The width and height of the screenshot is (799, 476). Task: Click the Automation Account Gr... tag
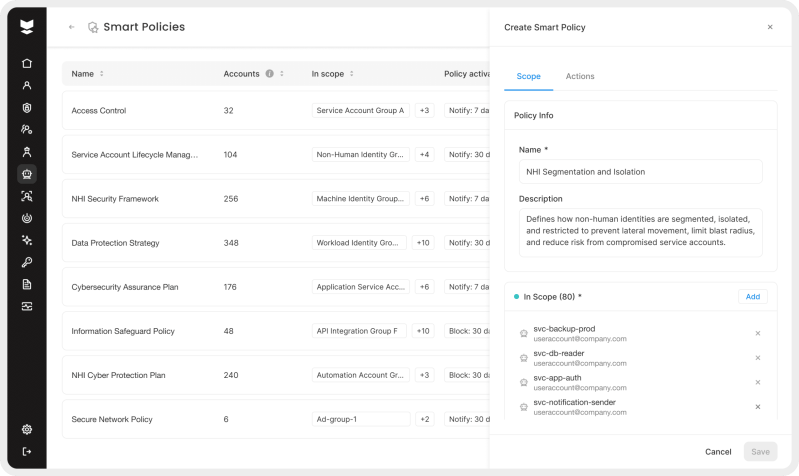[x=361, y=375]
